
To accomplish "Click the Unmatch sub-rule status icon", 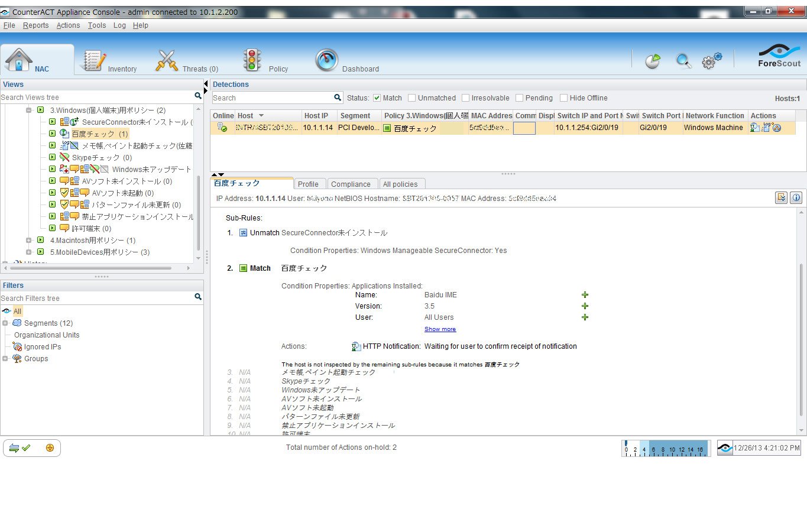I will coord(243,233).
